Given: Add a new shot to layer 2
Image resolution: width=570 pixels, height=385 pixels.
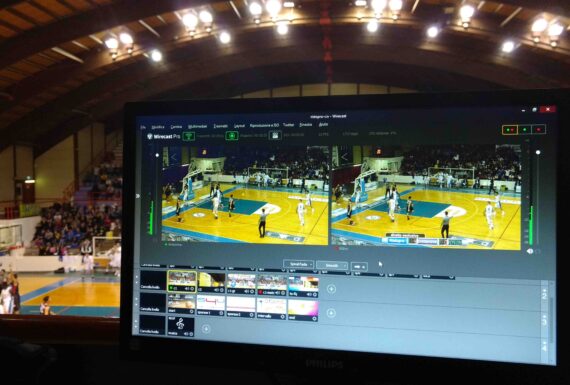Looking at the screenshot, I should 331,313.
